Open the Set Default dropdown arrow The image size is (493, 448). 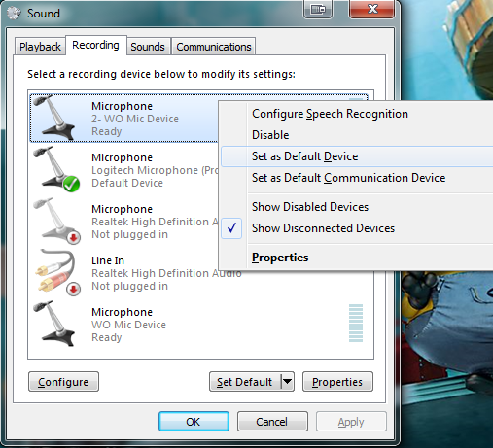pyautogui.click(x=287, y=382)
